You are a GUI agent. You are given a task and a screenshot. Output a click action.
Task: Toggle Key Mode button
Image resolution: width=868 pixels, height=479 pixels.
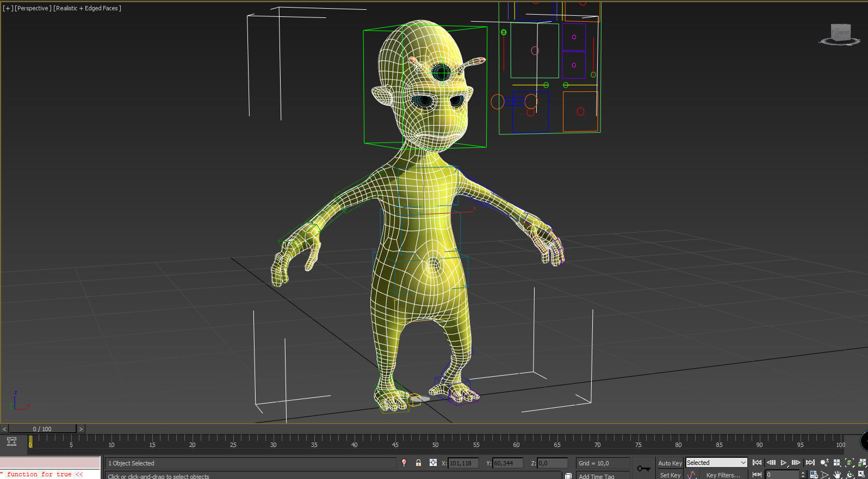[757, 475]
